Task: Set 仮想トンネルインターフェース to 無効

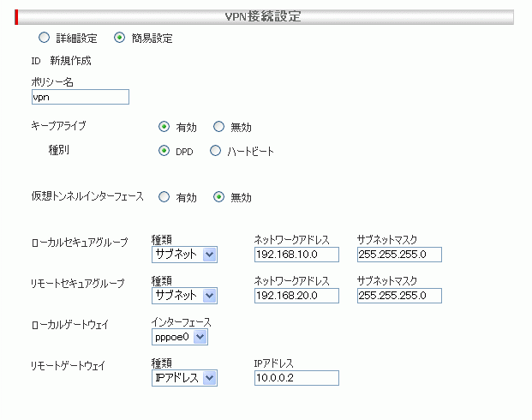Action: (218, 196)
